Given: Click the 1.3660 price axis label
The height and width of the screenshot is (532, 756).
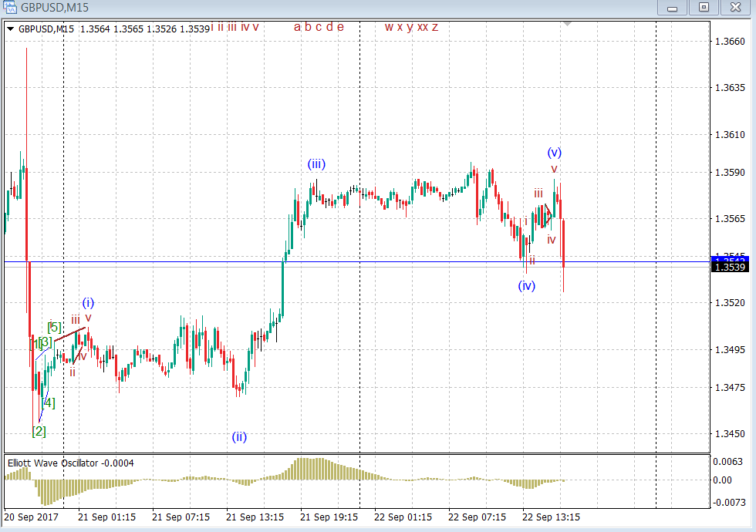Looking at the screenshot, I should [730, 42].
